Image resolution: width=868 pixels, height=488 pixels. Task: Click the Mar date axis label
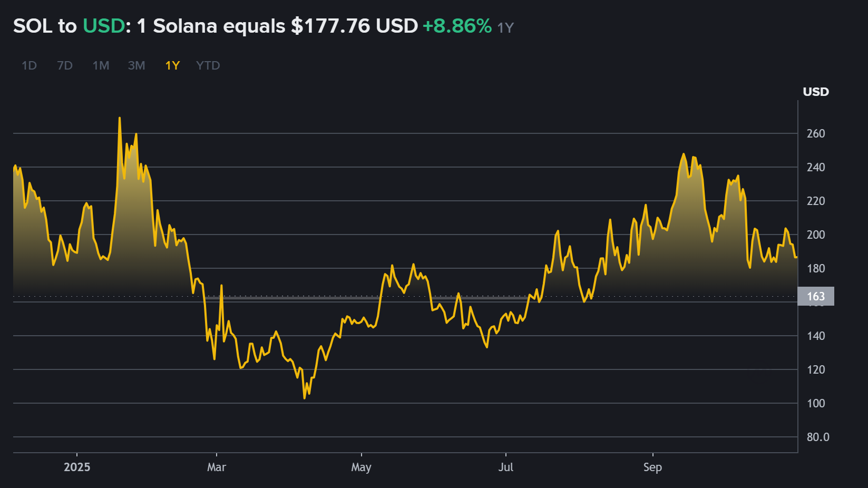217,467
